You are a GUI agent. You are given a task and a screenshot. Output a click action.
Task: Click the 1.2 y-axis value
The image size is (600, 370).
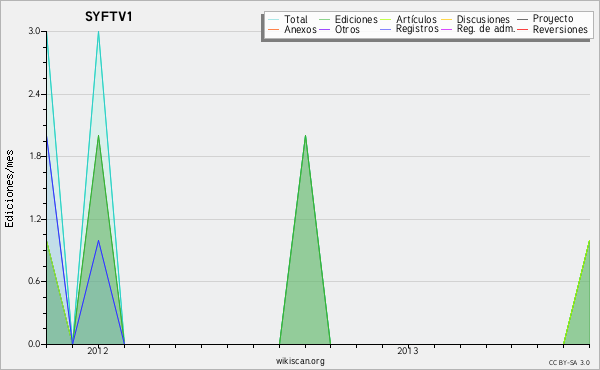click(x=34, y=219)
